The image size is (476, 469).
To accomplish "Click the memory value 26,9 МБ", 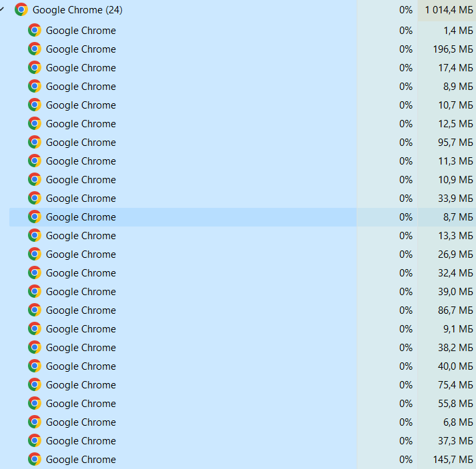I will click(x=455, y=254).
